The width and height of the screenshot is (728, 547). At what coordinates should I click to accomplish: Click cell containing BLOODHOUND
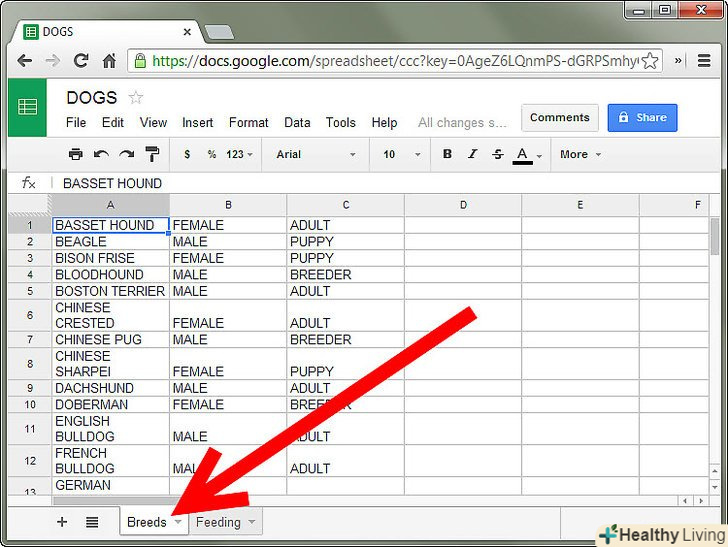click(x=110, y=275)
